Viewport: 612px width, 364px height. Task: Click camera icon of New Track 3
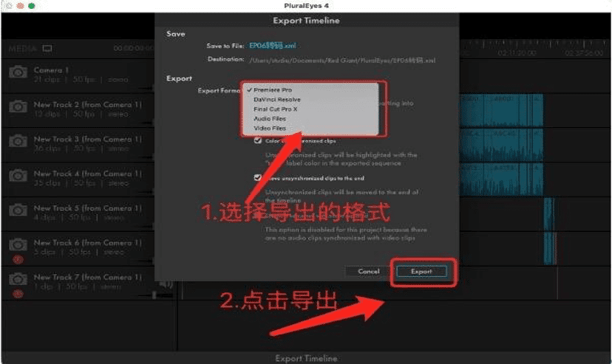coord(18,141)
